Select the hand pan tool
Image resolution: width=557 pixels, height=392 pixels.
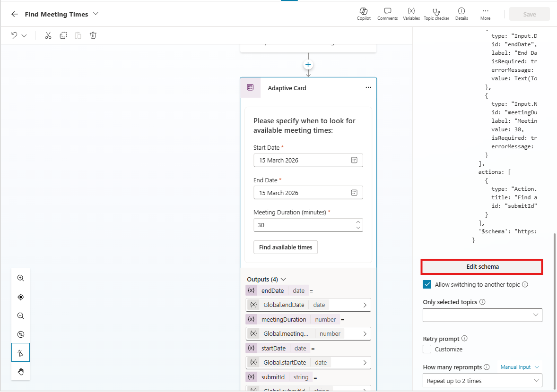pos(21,372)
